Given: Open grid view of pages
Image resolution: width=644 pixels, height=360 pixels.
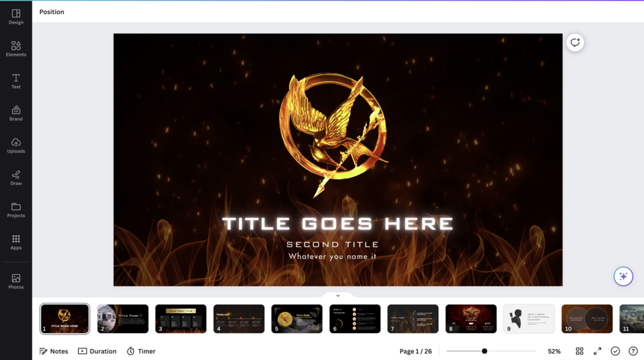Looking at the screenshot, I should pos(579,351).
